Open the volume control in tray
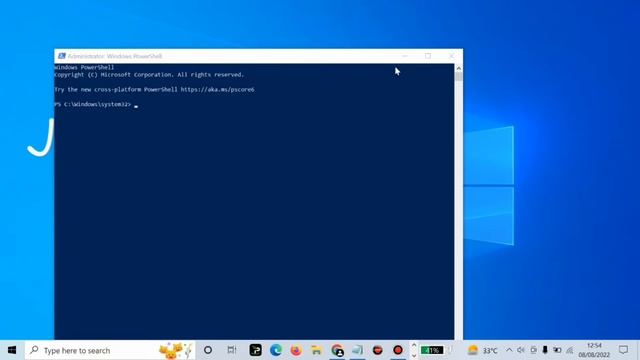640x360 pixels. [521, 350]
